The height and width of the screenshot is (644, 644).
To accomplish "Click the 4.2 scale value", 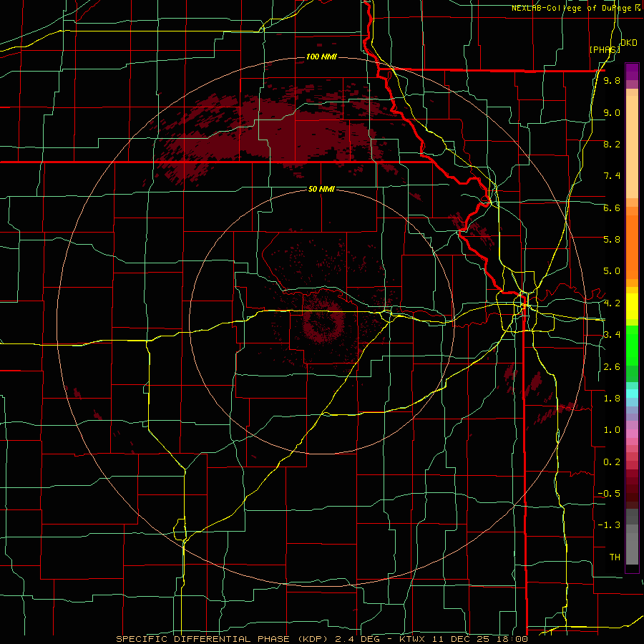I will (612, 303).
